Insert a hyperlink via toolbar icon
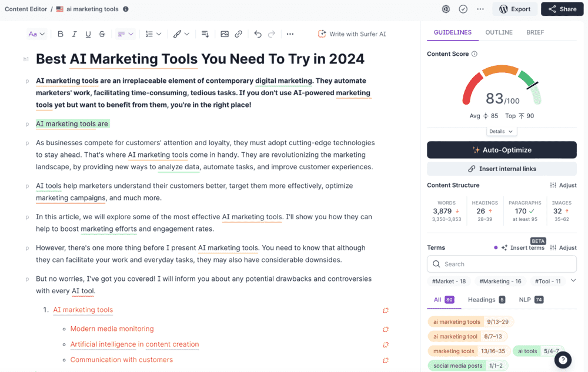 click(x=239, y=34)
